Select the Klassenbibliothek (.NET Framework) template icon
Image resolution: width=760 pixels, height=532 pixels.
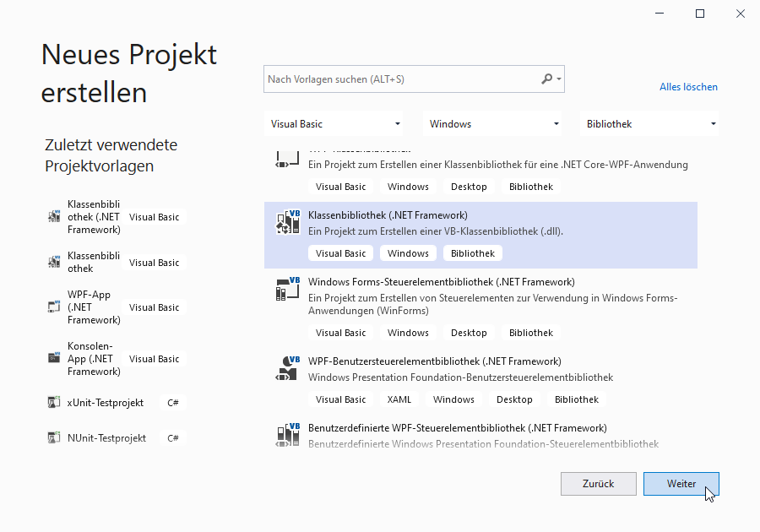pos(287,220)
